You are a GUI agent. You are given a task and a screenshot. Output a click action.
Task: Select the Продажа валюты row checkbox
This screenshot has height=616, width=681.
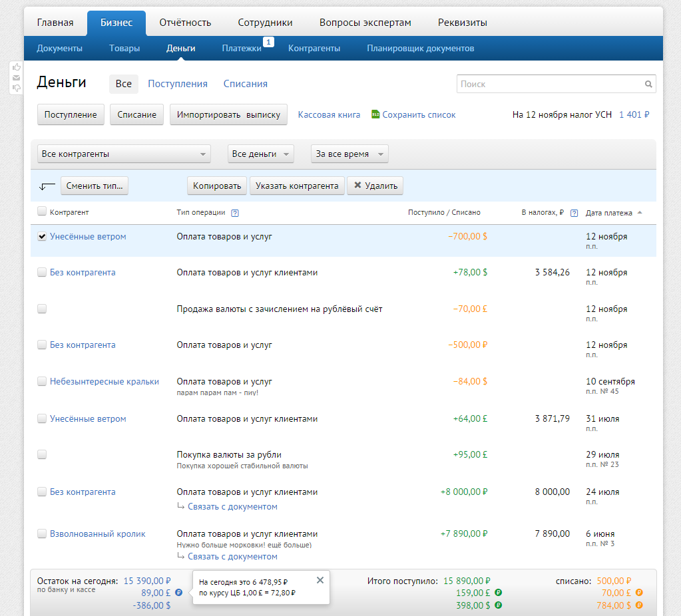click(x=42, y=309)
